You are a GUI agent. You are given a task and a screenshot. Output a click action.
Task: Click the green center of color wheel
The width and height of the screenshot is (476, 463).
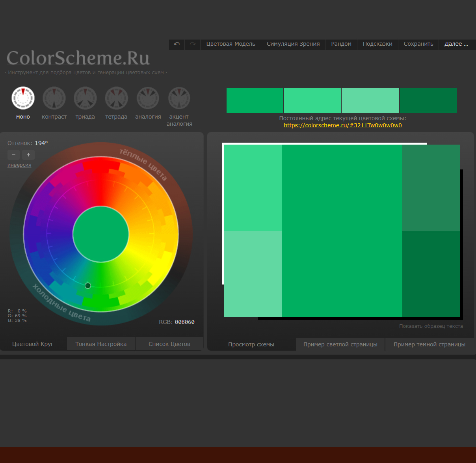[x=101, y=234]
